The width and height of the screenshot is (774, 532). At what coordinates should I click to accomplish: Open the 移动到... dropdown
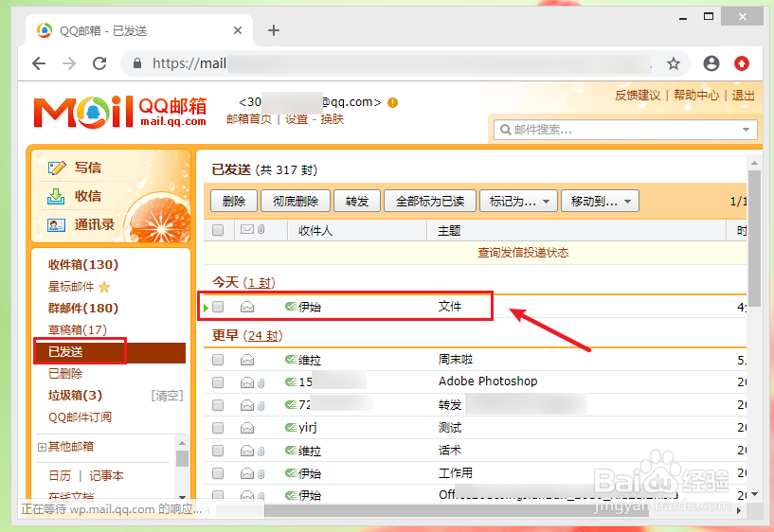[600, 202]
